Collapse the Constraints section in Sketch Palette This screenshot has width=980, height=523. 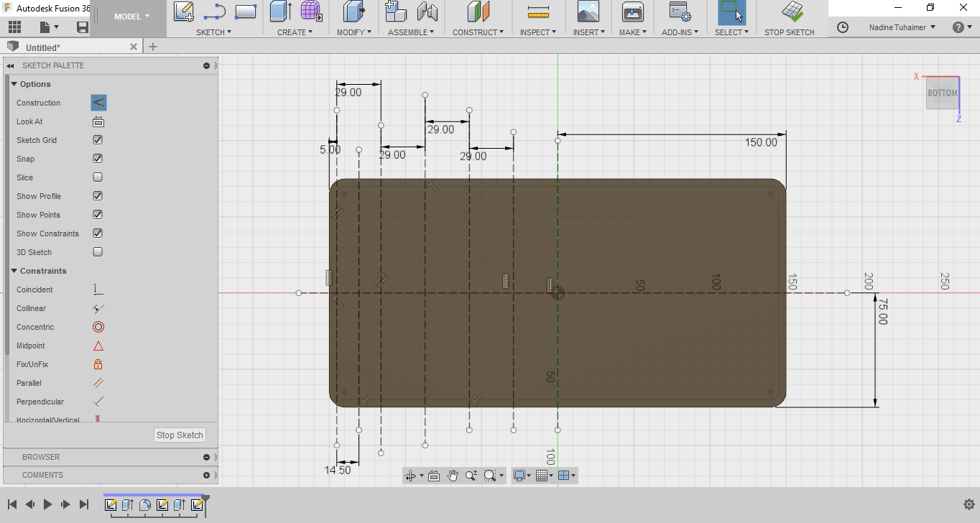14,271
